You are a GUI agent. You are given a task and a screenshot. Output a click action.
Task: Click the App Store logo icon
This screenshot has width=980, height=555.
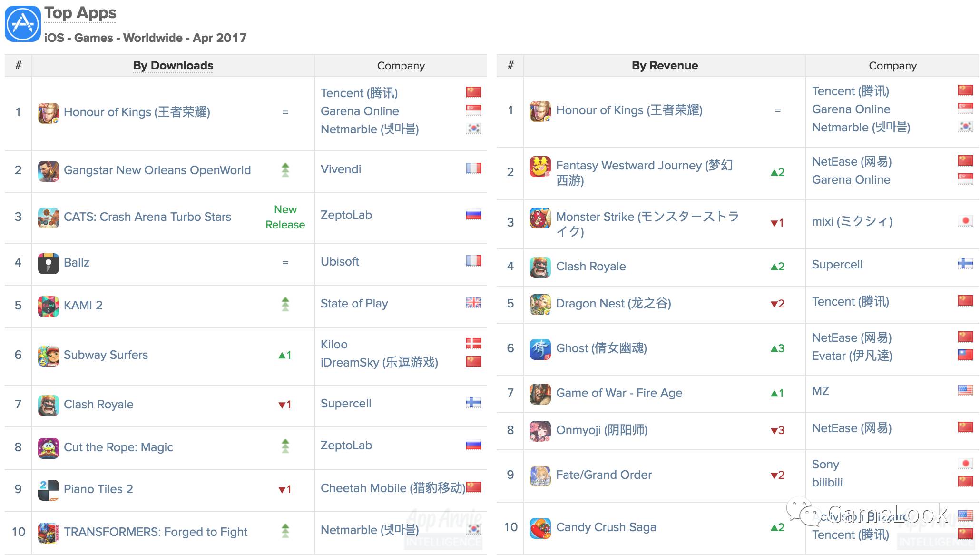coord(22,24)
